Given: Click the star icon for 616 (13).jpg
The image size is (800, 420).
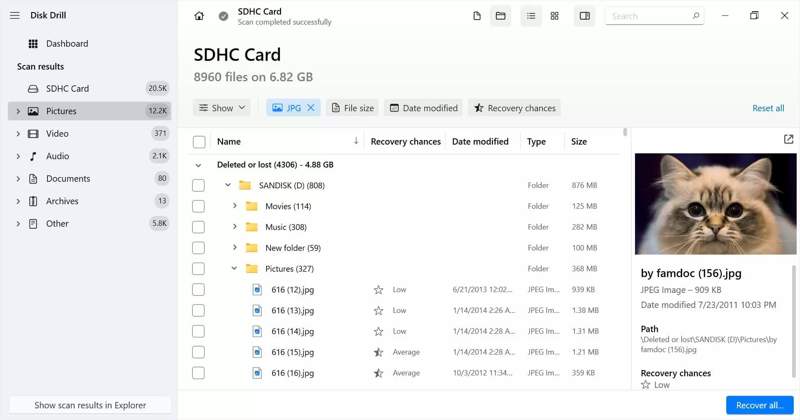Looking at the screenshot, I should coord(378,310).
